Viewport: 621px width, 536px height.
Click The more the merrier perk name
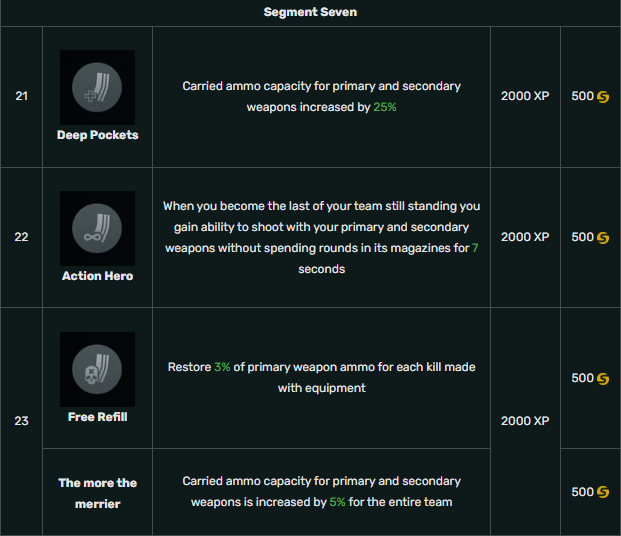click(97, 493)
